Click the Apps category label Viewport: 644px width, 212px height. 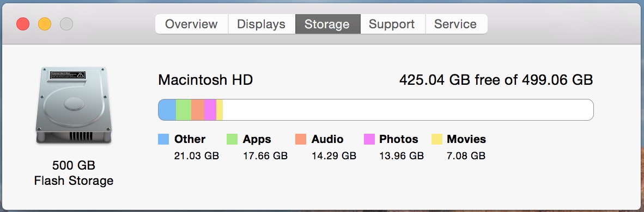click(x=257, y=140)
